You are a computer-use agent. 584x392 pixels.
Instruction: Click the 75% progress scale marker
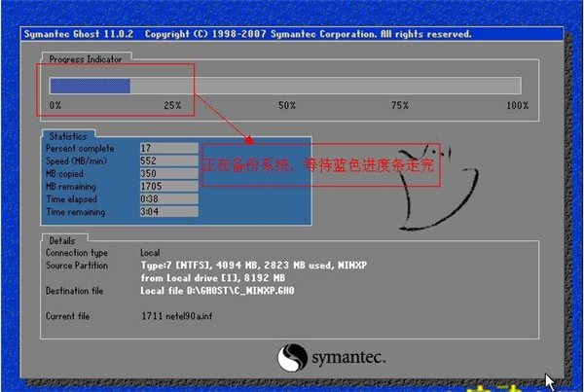(x=400, y=105)
